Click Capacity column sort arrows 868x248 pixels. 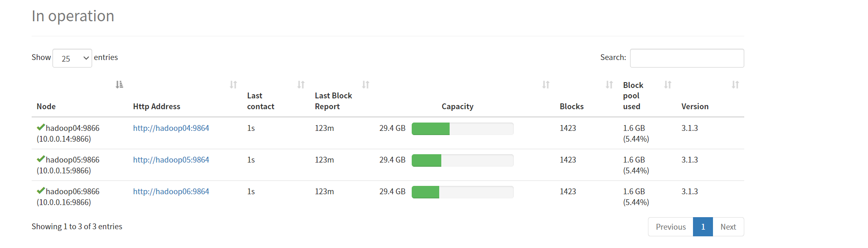click(x=546, y=85)
